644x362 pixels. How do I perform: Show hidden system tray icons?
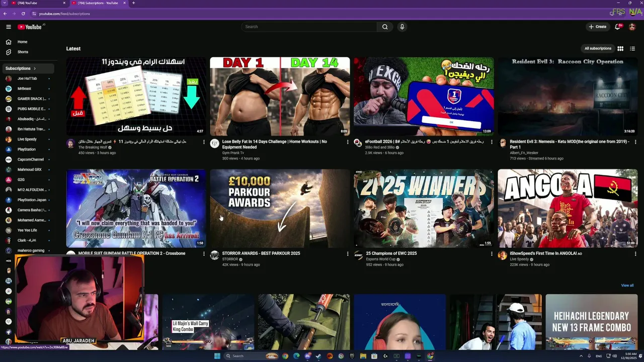point(581,356)
